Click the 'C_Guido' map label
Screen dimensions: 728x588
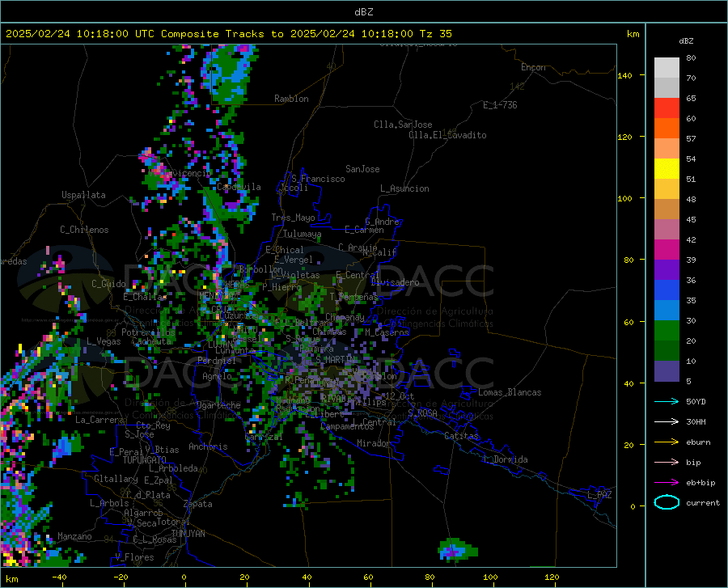[x=108, y=284]
